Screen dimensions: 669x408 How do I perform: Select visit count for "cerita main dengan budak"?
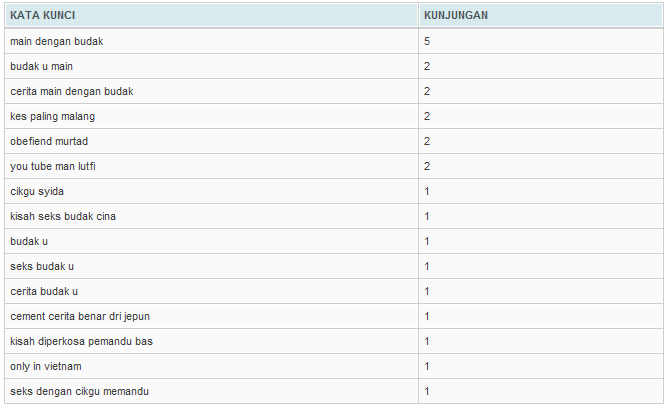(427, 91)
